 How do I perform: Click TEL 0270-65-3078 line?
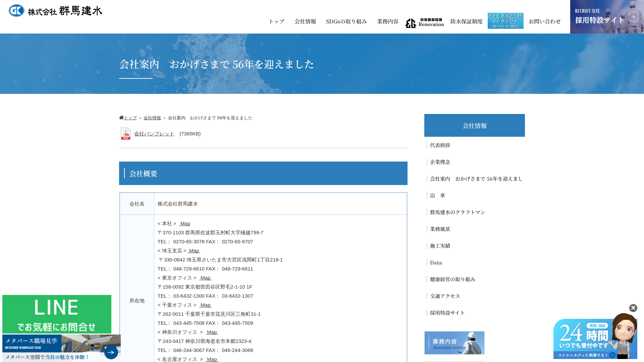(x=205, y=242)
